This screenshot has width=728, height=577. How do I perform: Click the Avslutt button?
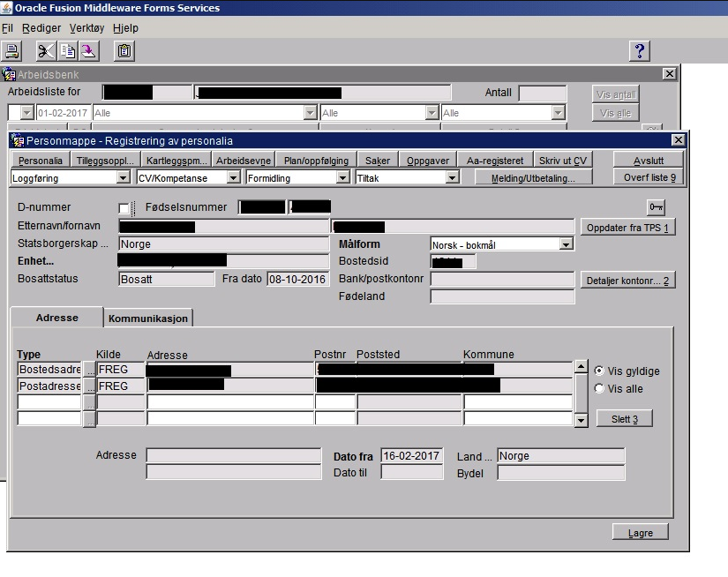(649, 161)
